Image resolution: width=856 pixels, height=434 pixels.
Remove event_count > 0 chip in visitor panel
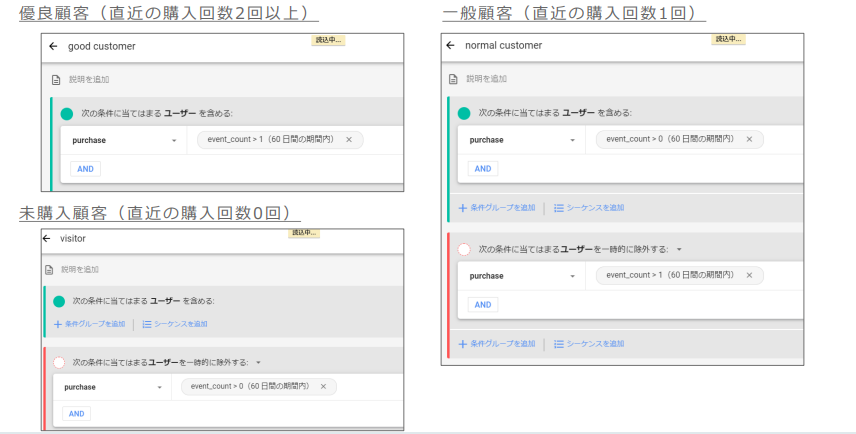[323, 386]
